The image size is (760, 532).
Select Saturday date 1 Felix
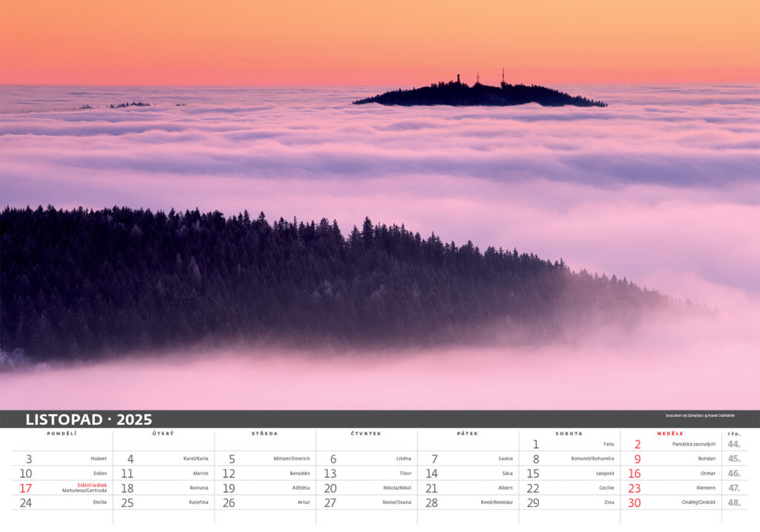pyautogui.click(x=536, y=444)
